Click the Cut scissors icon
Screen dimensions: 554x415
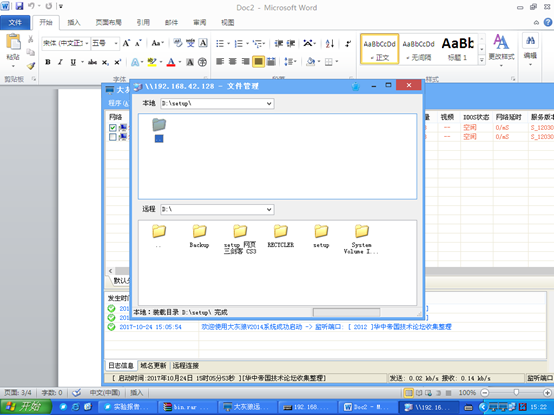coord(31,39)
